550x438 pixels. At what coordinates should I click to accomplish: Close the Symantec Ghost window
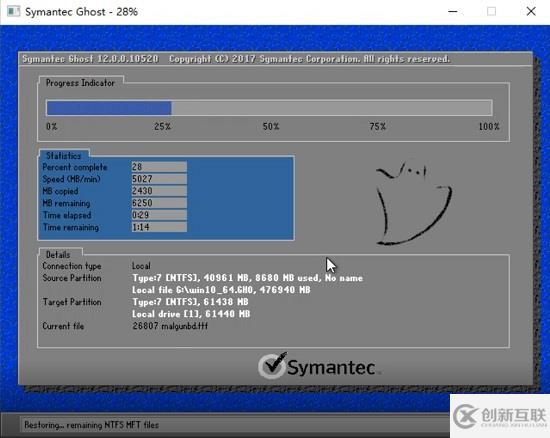tap(531, 12)
